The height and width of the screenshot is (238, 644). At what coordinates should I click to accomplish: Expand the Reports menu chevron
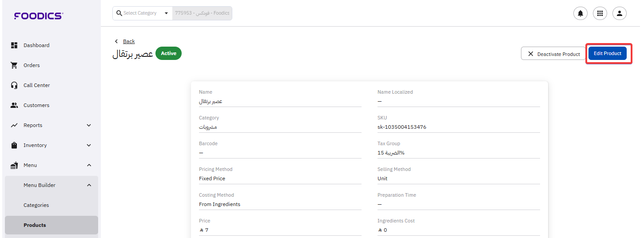[x=89, y=125]
